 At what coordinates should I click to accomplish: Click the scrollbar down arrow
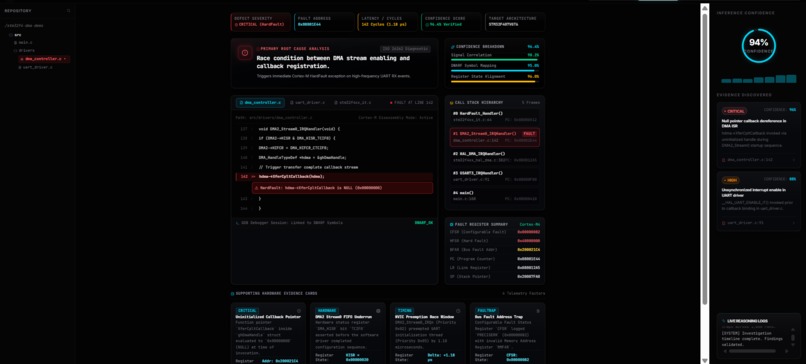click(705, 360)
